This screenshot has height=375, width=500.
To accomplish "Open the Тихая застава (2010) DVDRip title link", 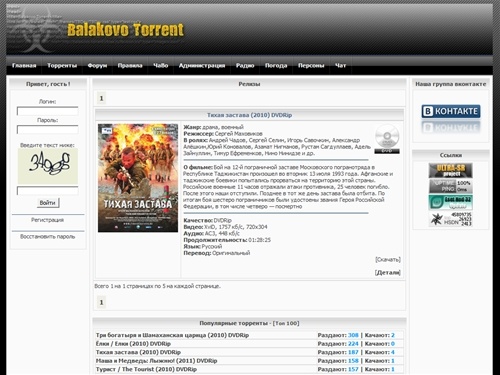I will click(x=249, y=115).
